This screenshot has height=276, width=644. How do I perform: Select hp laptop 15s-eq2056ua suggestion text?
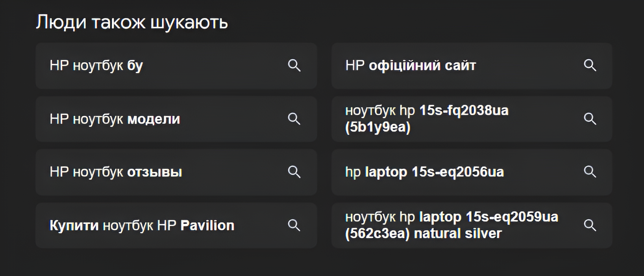click(424, 172)
